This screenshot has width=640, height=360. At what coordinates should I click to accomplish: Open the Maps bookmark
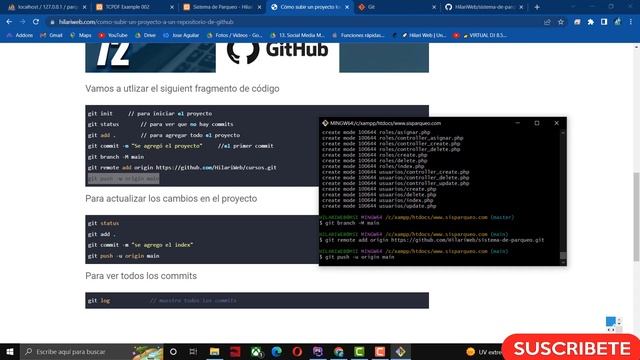tap(81, 36)
